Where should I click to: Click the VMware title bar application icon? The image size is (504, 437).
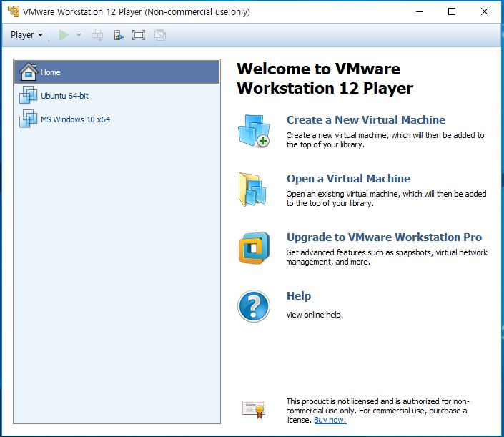point(14,11)
